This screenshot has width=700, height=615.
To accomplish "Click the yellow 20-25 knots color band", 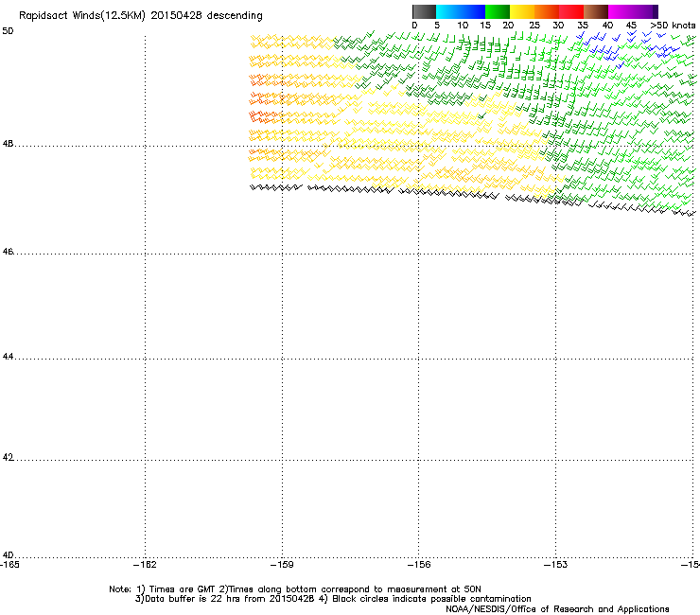I will click(522, 11).
